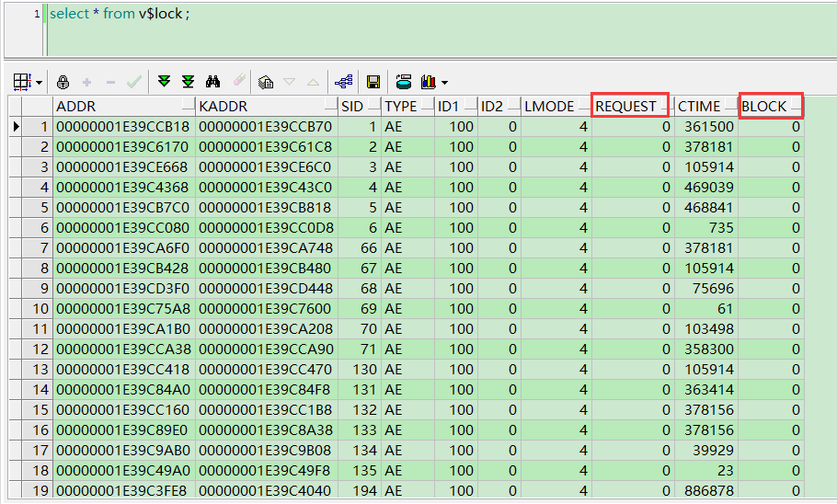Click the export query results icon
837x504 pixels.
pos(404,82)
